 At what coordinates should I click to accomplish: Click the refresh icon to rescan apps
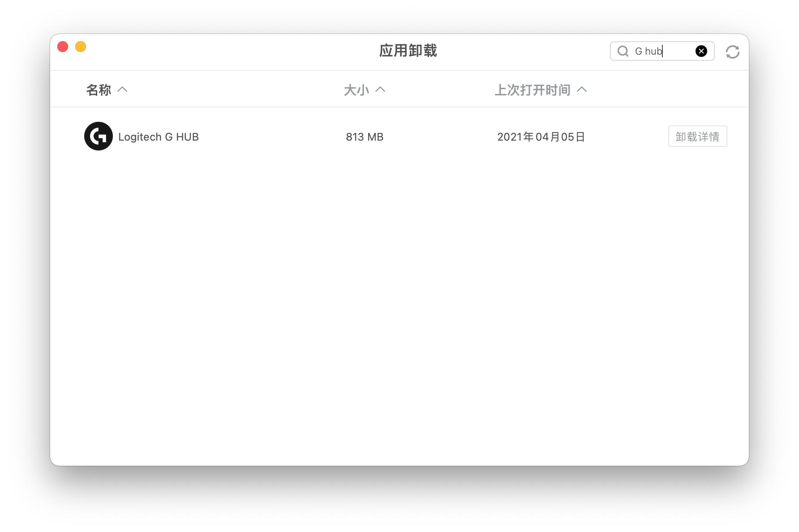(x=733, y=52)
